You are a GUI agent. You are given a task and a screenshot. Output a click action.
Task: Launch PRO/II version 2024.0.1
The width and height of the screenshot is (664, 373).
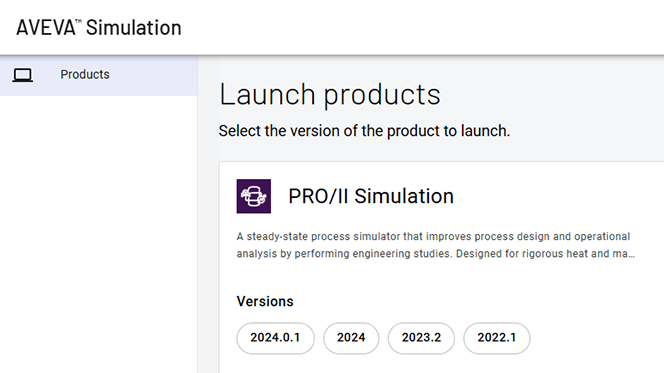(x=275, y=338)
